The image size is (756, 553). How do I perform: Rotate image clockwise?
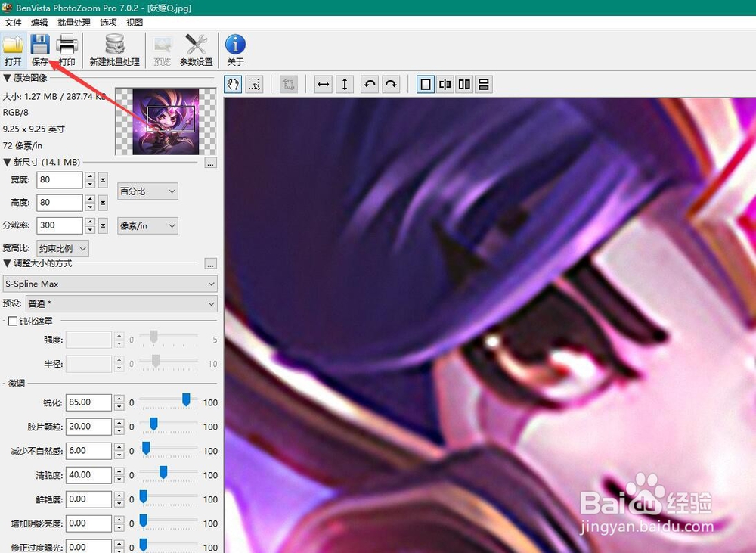[x=391, y=85]
